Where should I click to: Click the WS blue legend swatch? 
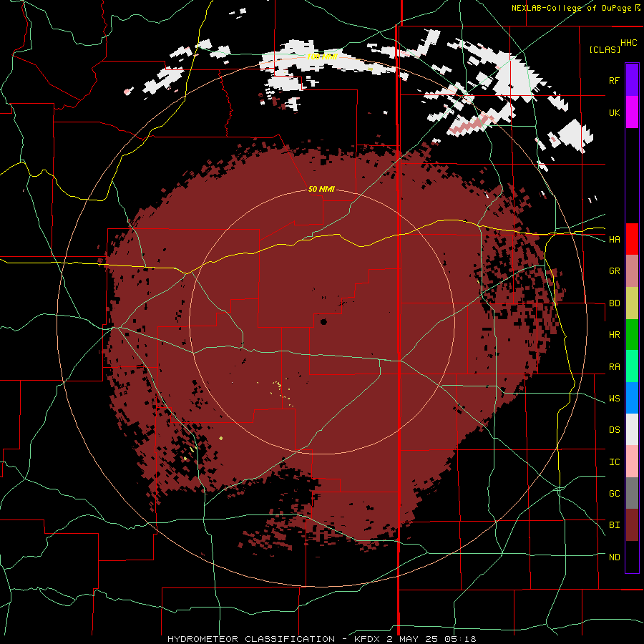632,398
